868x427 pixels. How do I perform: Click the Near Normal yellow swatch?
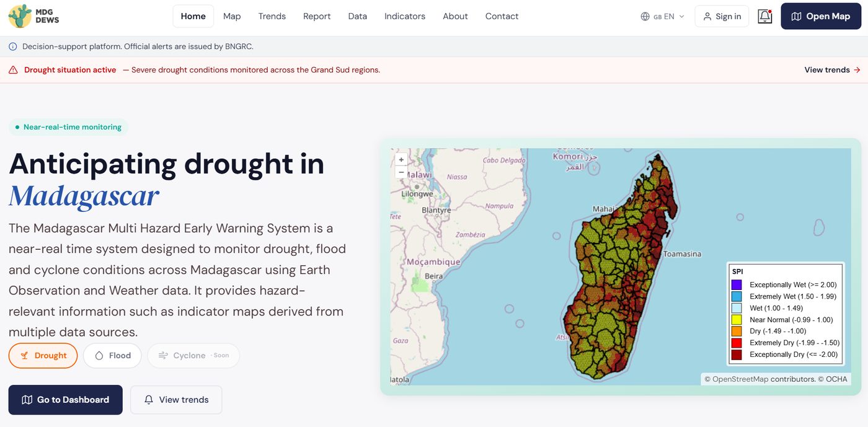coord(737,320)
